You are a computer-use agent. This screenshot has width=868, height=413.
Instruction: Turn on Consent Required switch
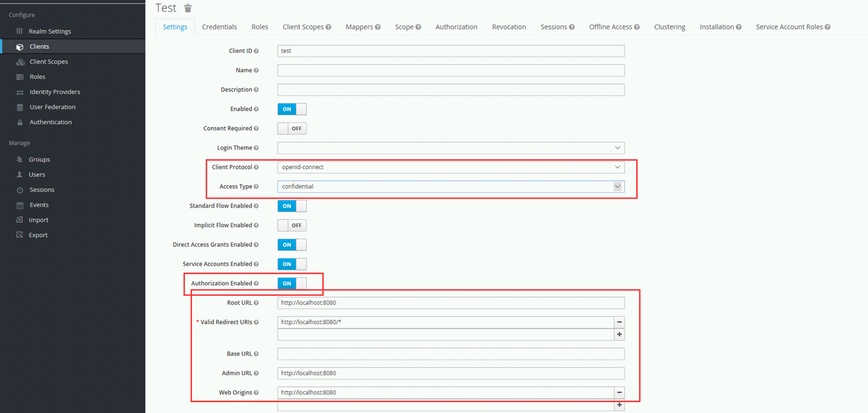[x=292, y=129]
